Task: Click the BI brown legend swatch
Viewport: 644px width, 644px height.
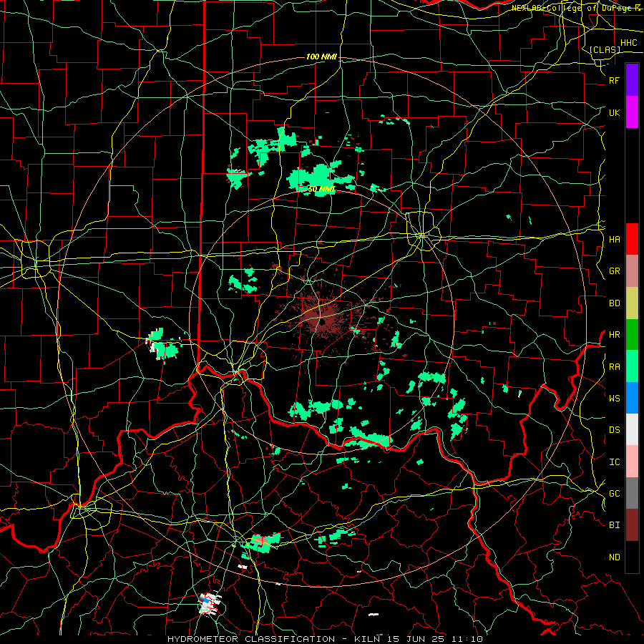Action: (632, 525)
